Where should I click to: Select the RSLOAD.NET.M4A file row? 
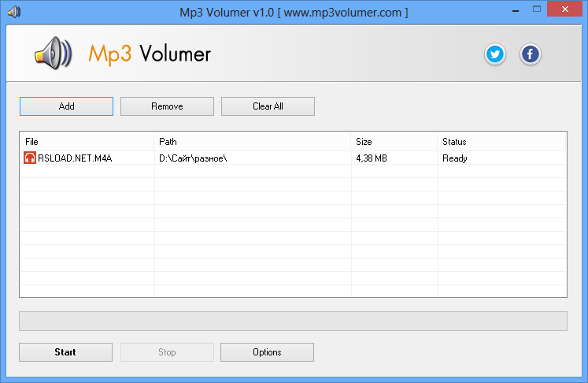tap(293, 158)
